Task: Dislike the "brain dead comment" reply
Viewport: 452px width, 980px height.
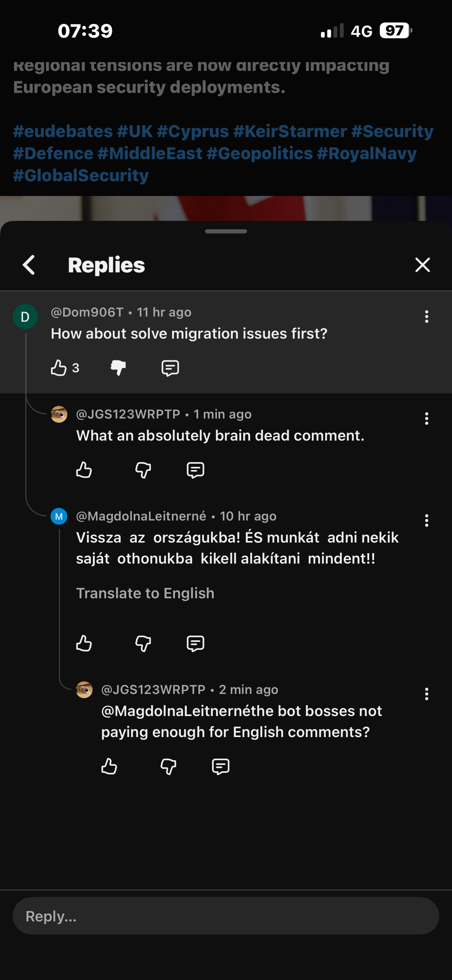Action: click(x=143, y=470)
